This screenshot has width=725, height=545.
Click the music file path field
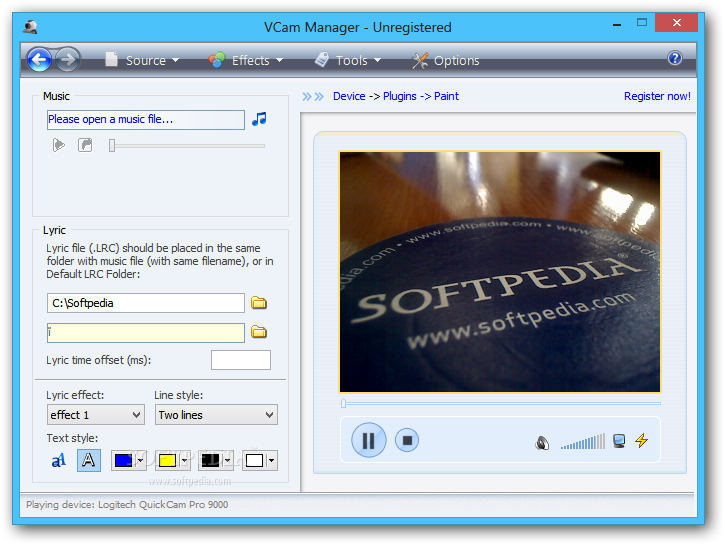pos(146,120)
